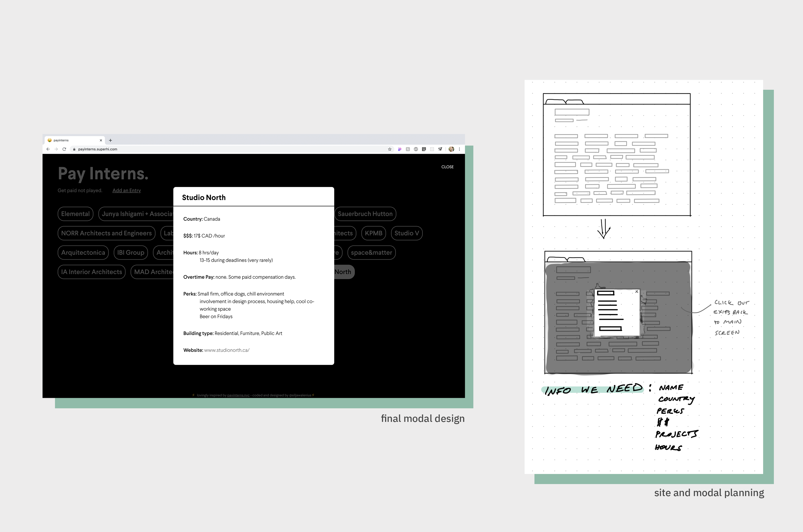Open the user profile avatar

[451, 149]
